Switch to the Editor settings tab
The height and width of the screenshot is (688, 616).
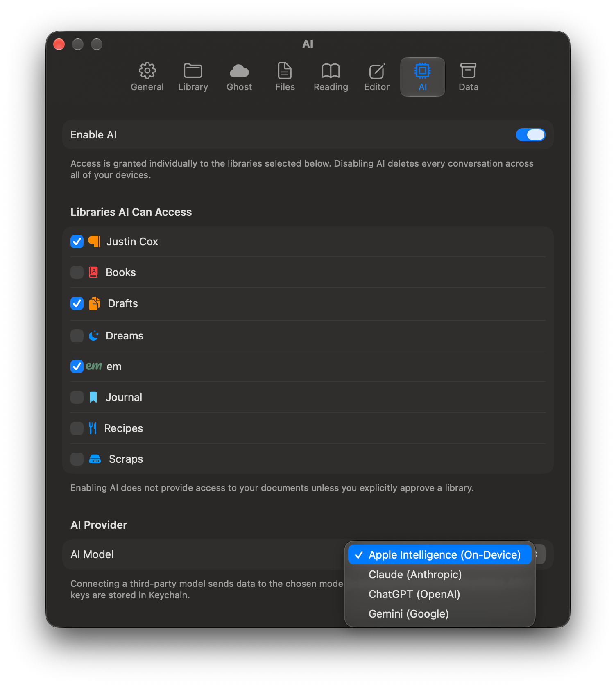pos(377,77)
